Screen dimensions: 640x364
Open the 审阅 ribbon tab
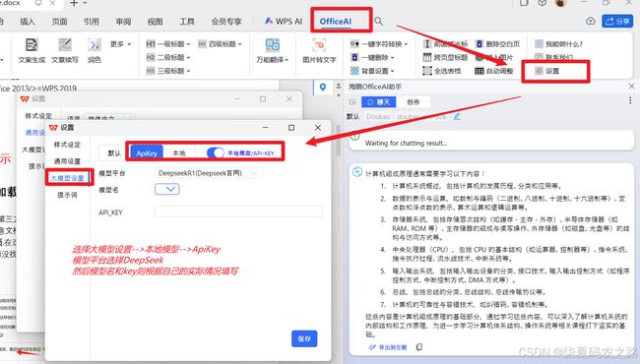[x=123, y=22]
